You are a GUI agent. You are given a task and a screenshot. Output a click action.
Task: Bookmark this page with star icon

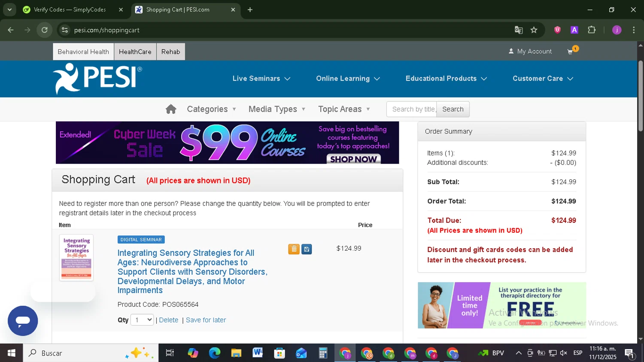point(534,30)
